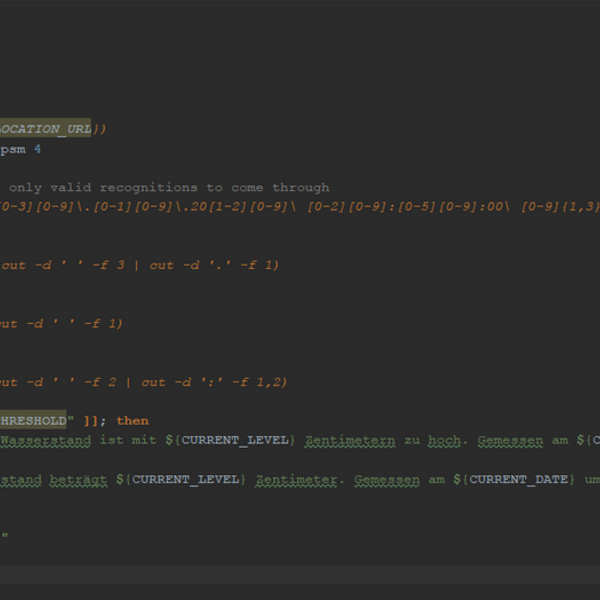Click the underlined word 'Wasserstand'
The image size is (600, 600).
click(46, 440)
